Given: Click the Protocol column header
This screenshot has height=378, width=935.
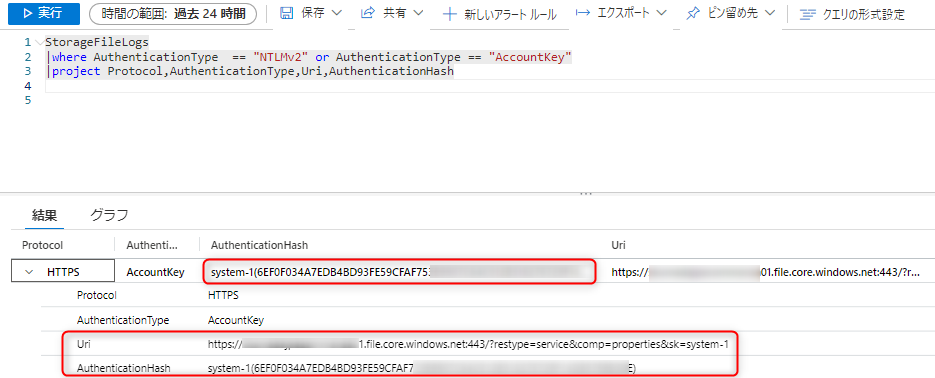Looking at the screenshot, I should click(42, 245).
